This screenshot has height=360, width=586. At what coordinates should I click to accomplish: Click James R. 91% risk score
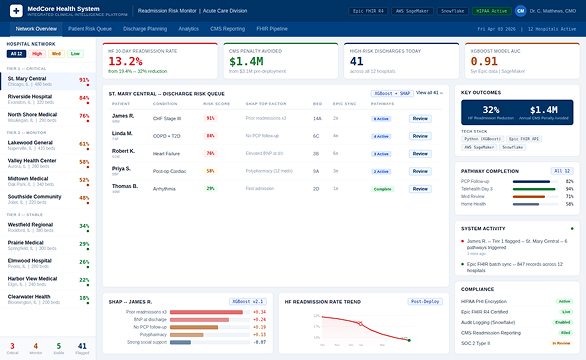pyautogui.click(x=210, y=118)
